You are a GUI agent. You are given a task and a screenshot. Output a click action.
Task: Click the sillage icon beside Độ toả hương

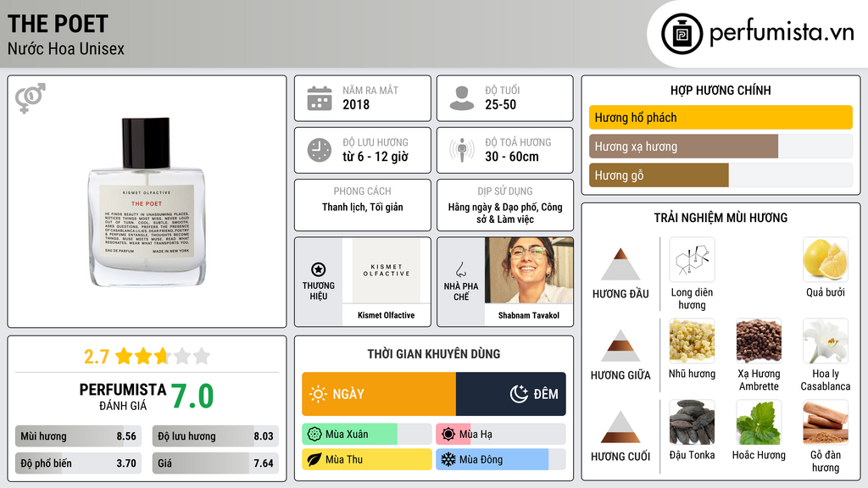(462, 150)
